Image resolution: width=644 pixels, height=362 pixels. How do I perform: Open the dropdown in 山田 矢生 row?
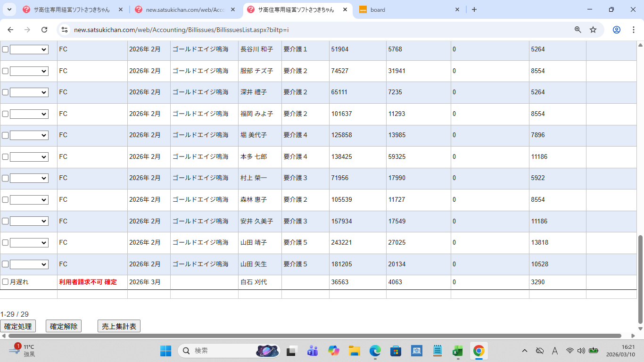coord(29,264)
